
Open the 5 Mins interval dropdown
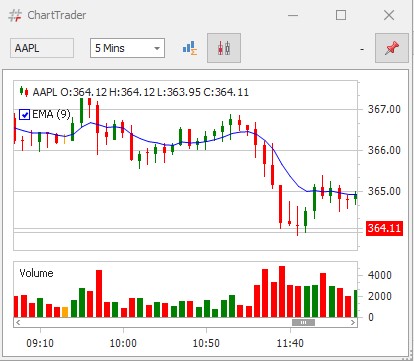coord(127,48)
